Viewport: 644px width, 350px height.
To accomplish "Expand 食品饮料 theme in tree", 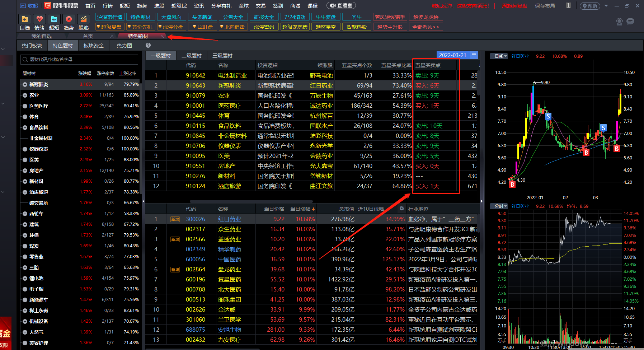I will [25, 128].
